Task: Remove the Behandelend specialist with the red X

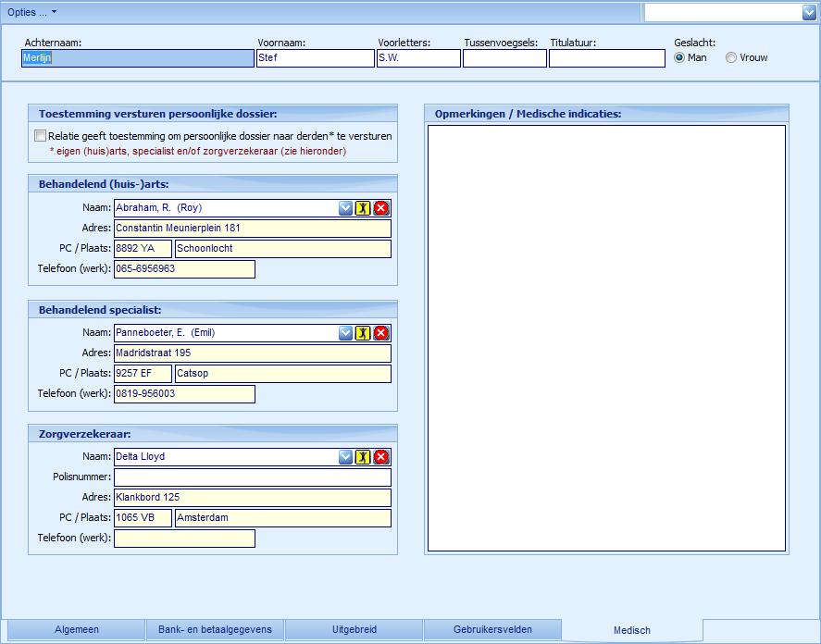Action: point(380,333)
